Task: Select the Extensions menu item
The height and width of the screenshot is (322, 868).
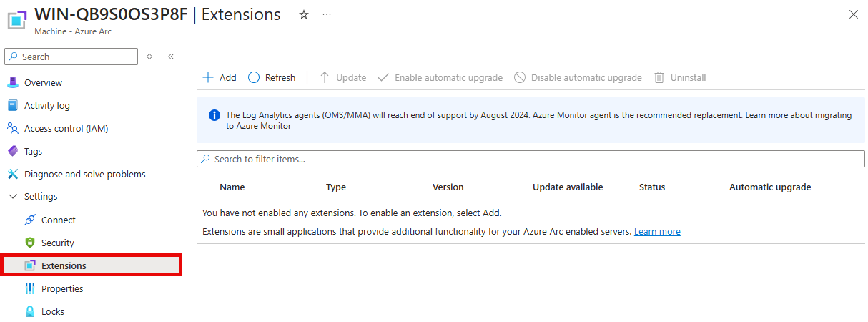Action: 64,265
